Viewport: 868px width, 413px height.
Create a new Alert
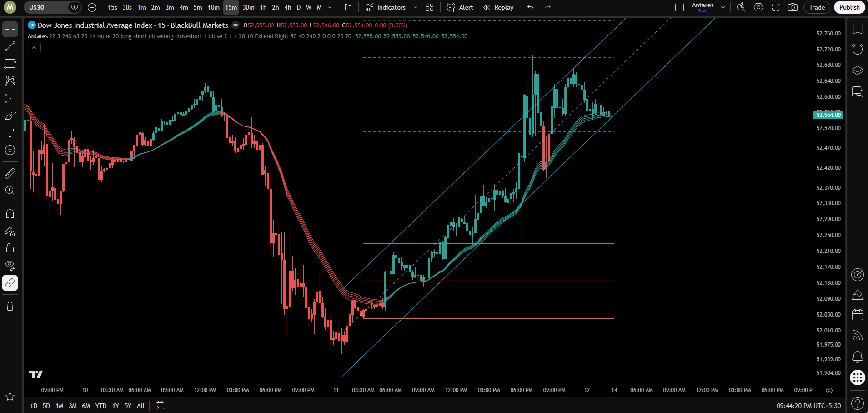click(x=460, y=7)
